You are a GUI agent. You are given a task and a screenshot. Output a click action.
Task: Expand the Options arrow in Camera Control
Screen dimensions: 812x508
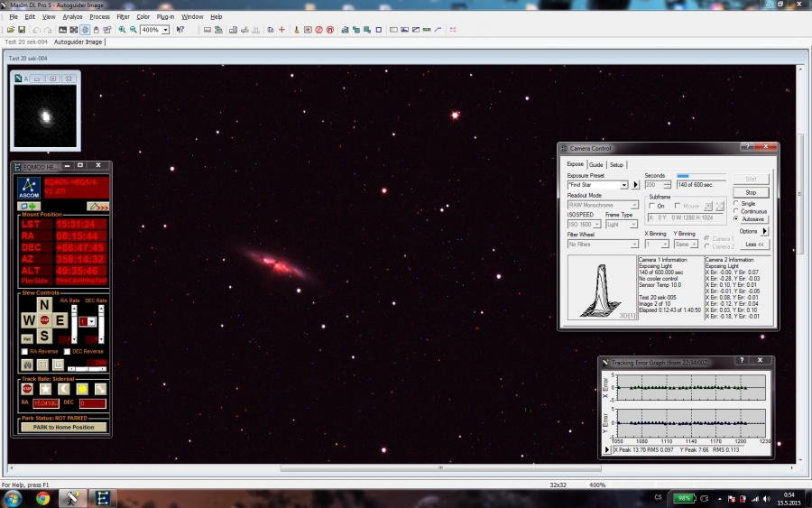pos(765,231)
